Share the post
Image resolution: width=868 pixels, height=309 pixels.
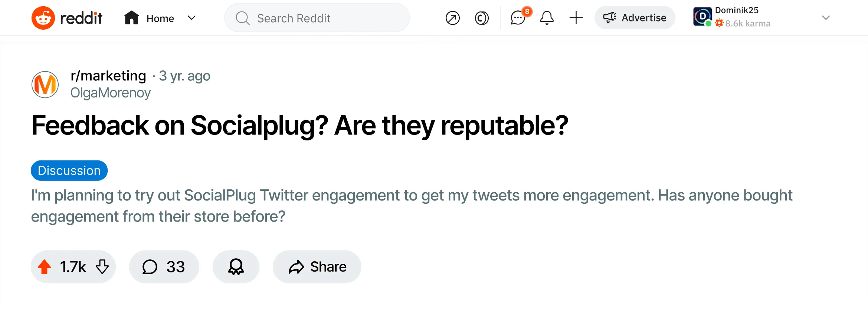click(x=317, y=266)
